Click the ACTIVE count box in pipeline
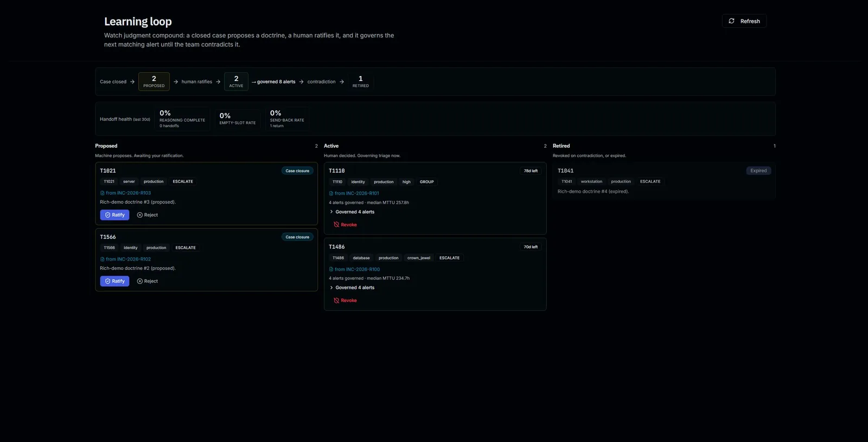This screenshot has width=868, height=442. click(x=236, y=81)
